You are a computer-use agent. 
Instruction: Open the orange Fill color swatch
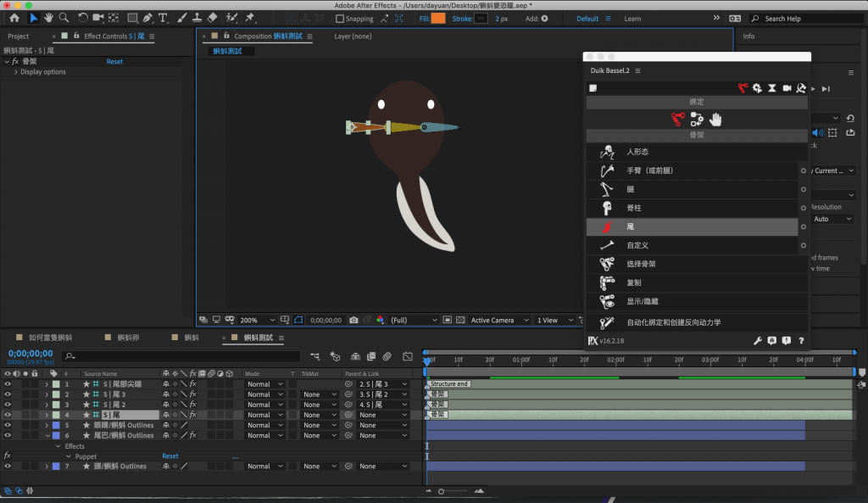pos(438,19)
